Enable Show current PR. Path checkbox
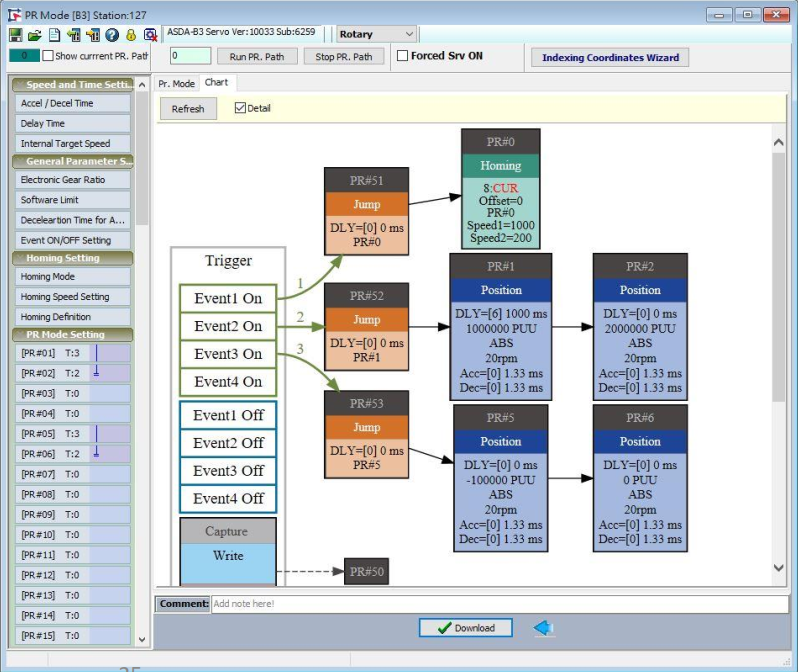The height and width of the screenshot is (672, 798). point(48,56)
